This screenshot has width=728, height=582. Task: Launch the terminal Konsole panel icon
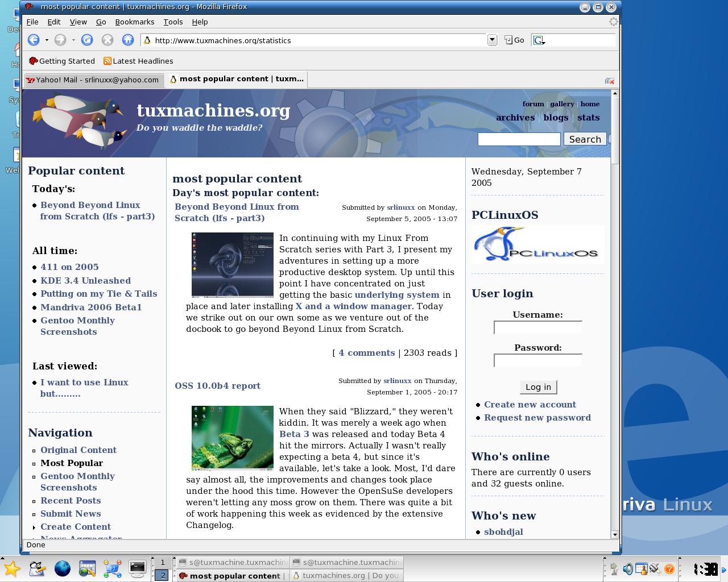138,568
